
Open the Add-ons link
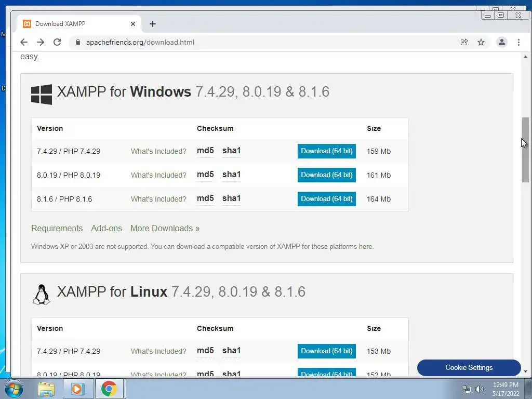coord(107,229)
